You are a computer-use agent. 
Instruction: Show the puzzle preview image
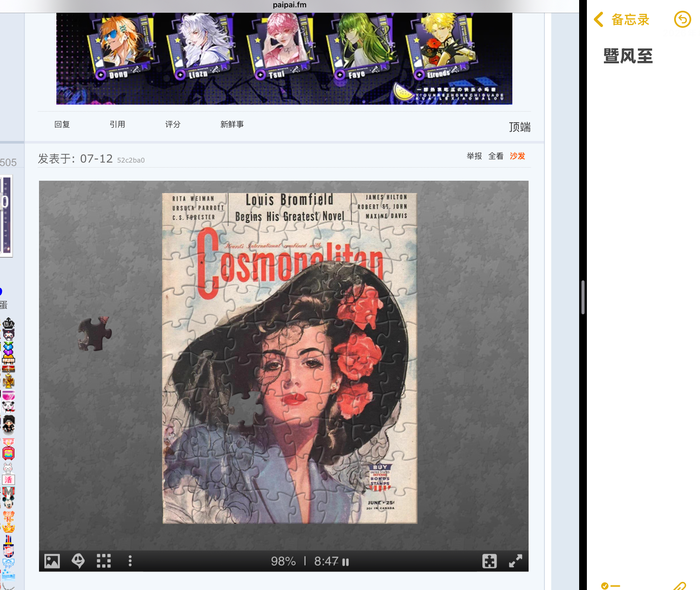(x=52, y=561)
